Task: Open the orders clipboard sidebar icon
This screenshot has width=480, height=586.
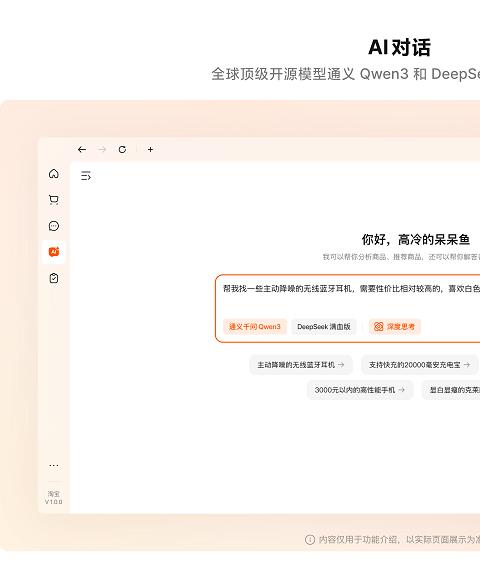Action: tap(54, 278)
